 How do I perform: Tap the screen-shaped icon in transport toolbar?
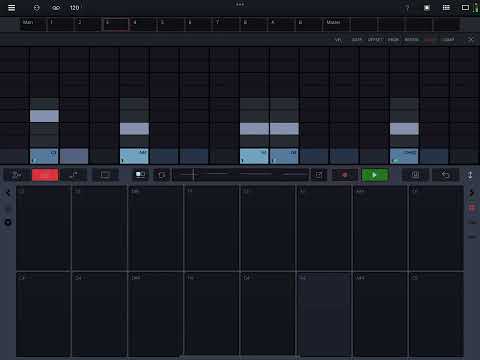pos(105,175)
